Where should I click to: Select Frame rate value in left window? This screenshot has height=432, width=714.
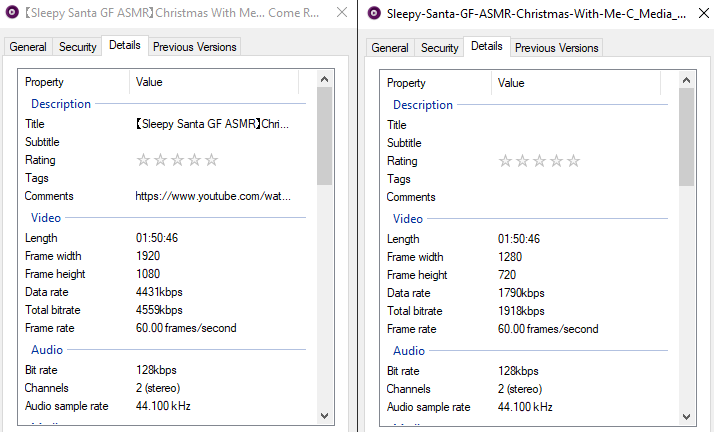click(186, 328)
